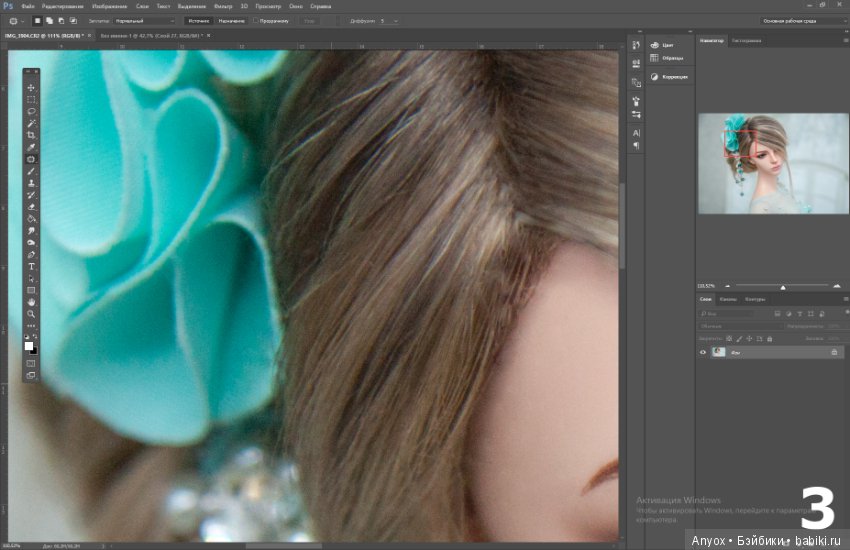Image resolution: width=850 pixels, height=550 pixels.
Task: Select the Lasso tool
Action: (x=31, y=112)
